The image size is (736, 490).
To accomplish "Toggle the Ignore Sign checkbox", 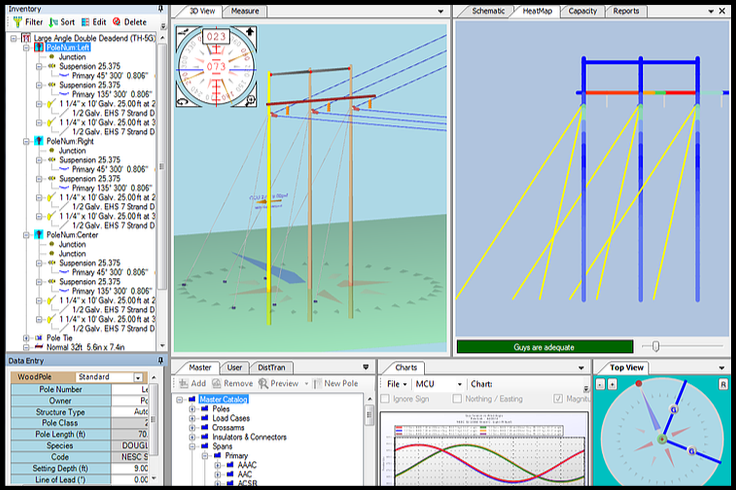I will point(387,400).
